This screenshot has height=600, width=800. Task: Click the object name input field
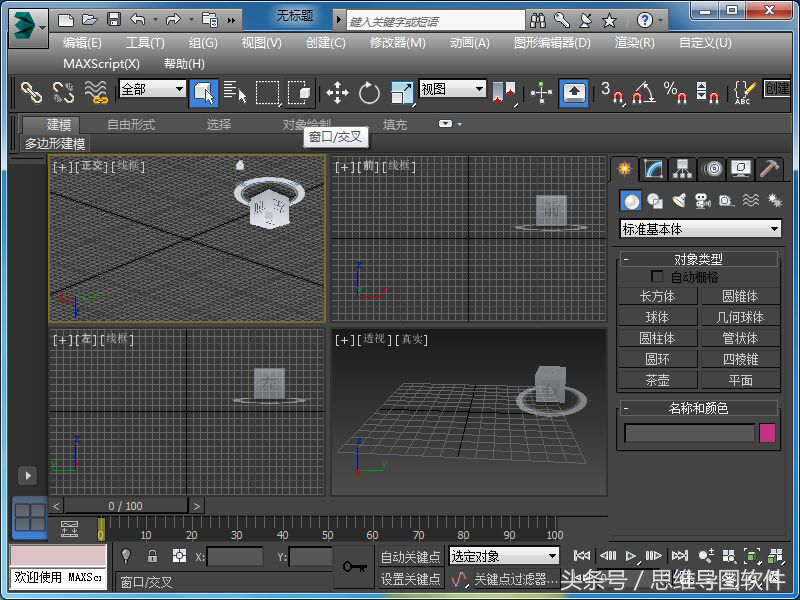689,433
